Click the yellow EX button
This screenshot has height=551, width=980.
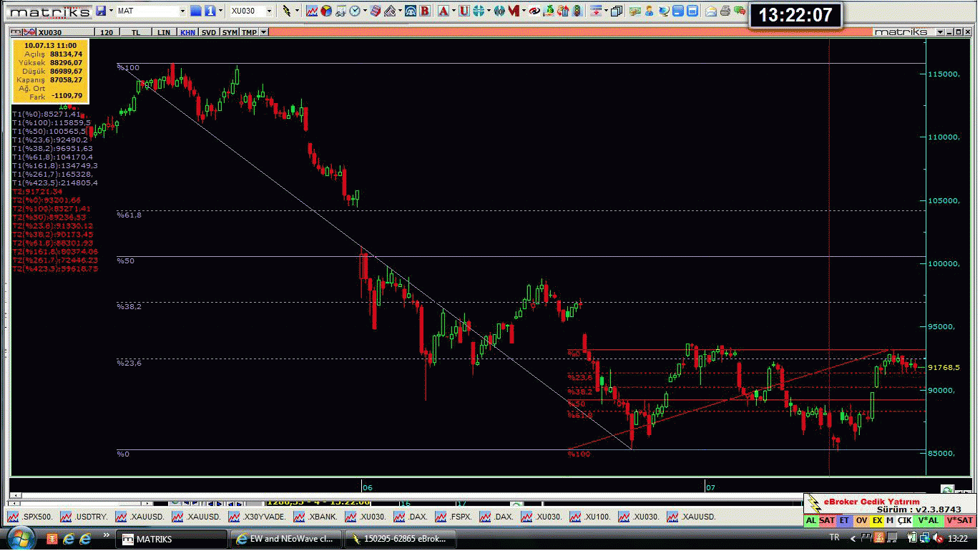click(x=877, y=521)
